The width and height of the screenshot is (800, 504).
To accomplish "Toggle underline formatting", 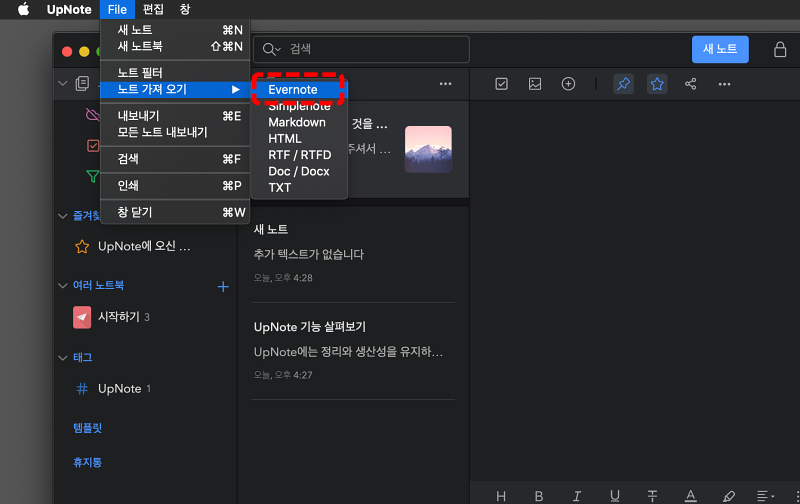I will 615,496.
